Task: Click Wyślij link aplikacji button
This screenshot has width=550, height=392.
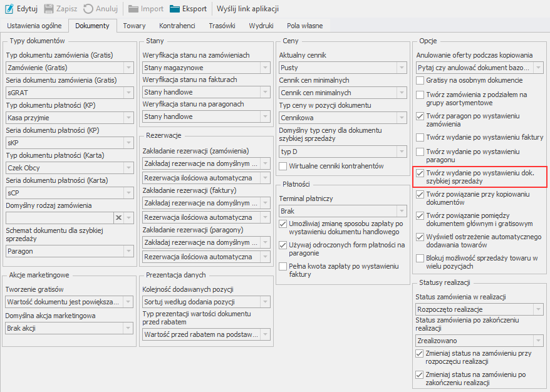Action: click(x=247, y=9)
